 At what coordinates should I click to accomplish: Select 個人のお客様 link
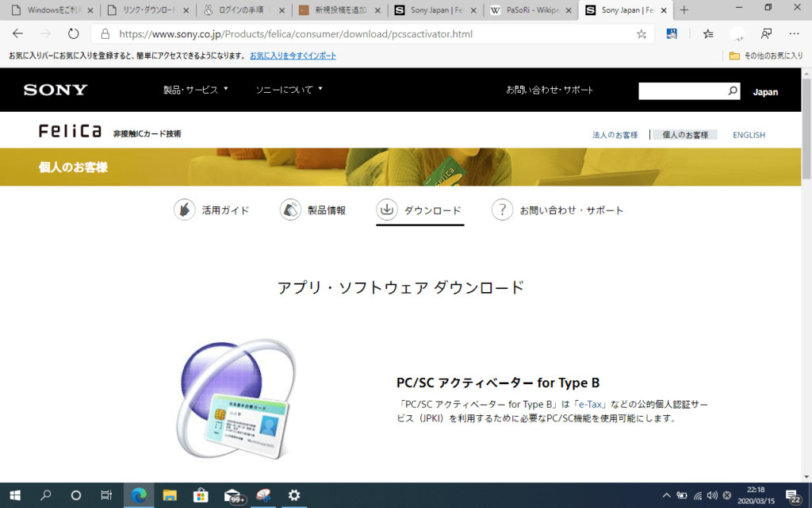tap(685, 135)
